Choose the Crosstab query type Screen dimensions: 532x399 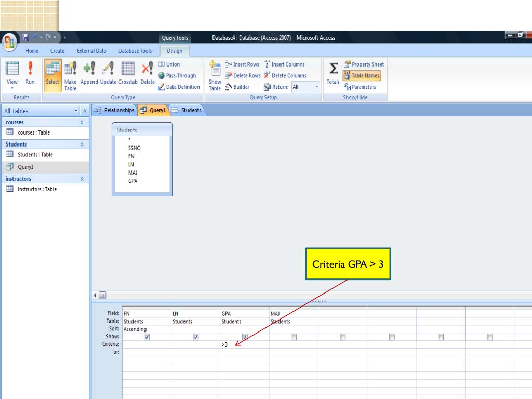128,73
